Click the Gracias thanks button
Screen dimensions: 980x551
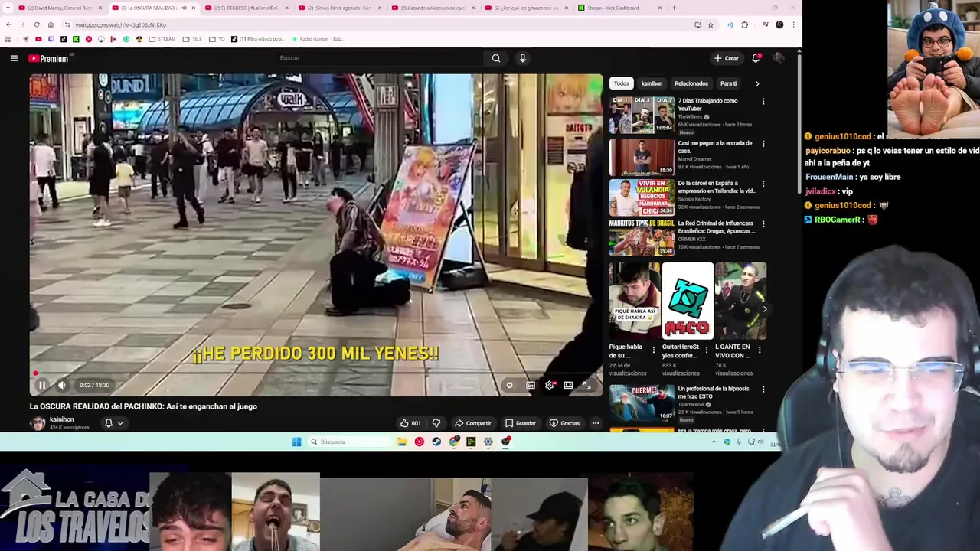(x=565, y=423)
